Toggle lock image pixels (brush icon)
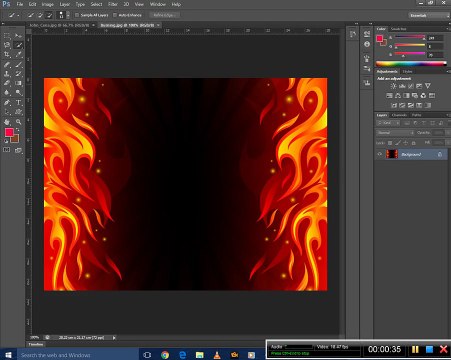 pos(398,143)
